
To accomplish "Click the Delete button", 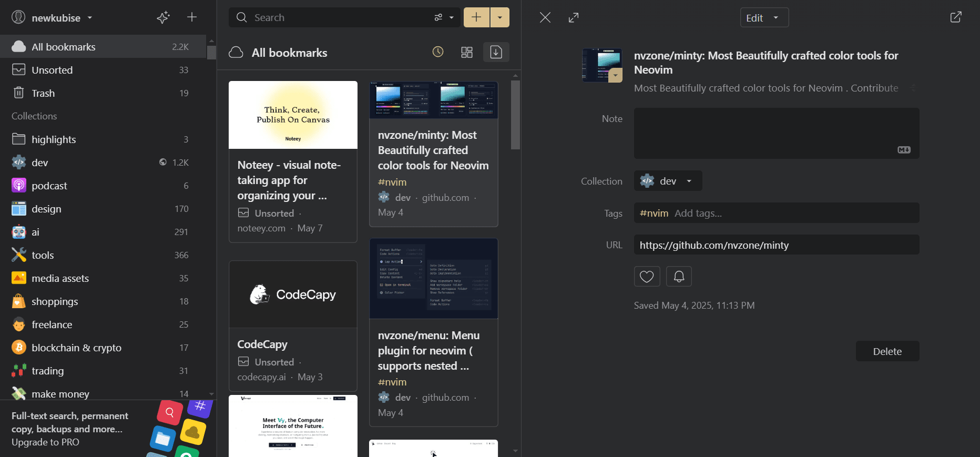I will click(x=887, y=351).
